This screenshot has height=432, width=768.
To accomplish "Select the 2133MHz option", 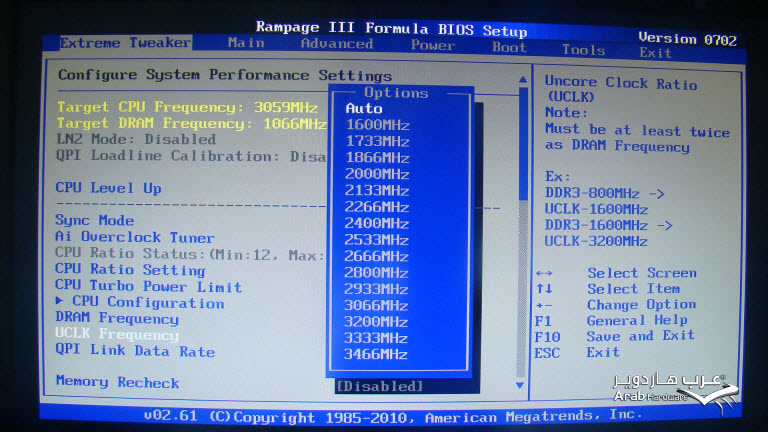I will (377, 191).
